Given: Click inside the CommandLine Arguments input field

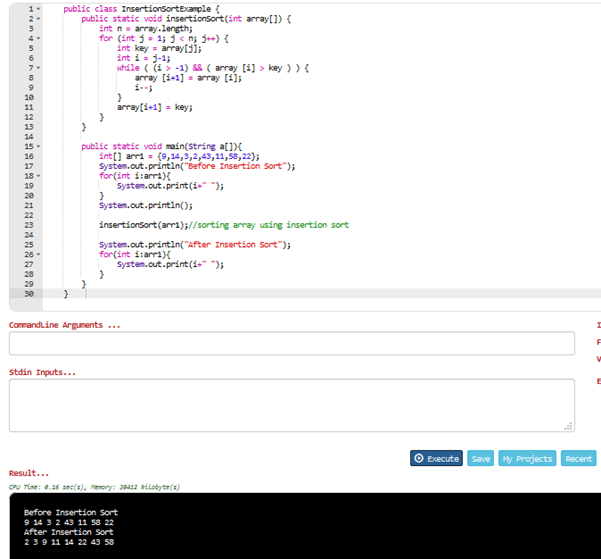Looking at the screenshot, I should (x=291, y=343).
